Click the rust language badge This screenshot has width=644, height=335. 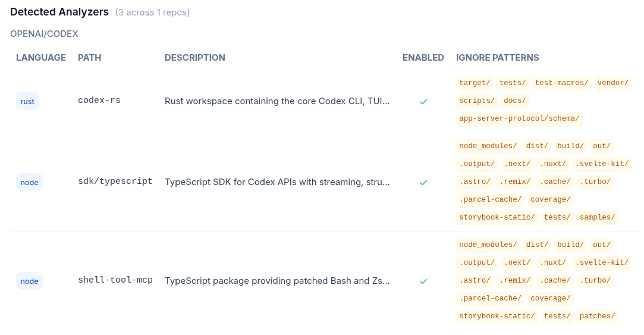(x=27, y=102)
